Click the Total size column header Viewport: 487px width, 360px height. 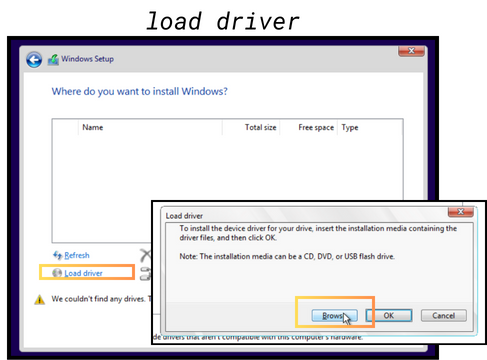[251, 127]
